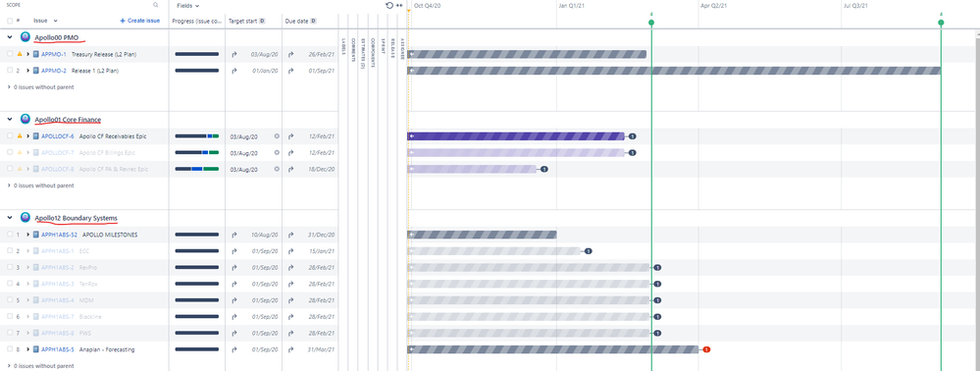980x371 pixels.
Task: Expand the APPMO-1 Treasury Release row
Action: pos(28,54)
